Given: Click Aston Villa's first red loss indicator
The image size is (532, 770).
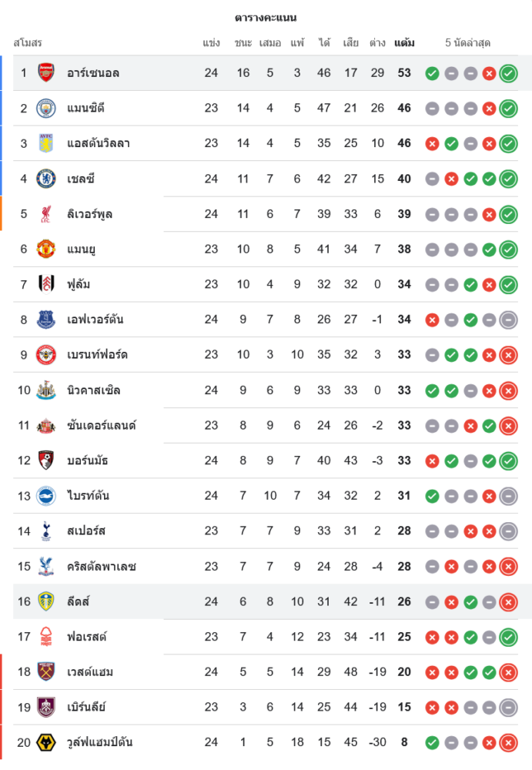Looking at the screenshot, I should pyautogui.click(x=432, y=143).
